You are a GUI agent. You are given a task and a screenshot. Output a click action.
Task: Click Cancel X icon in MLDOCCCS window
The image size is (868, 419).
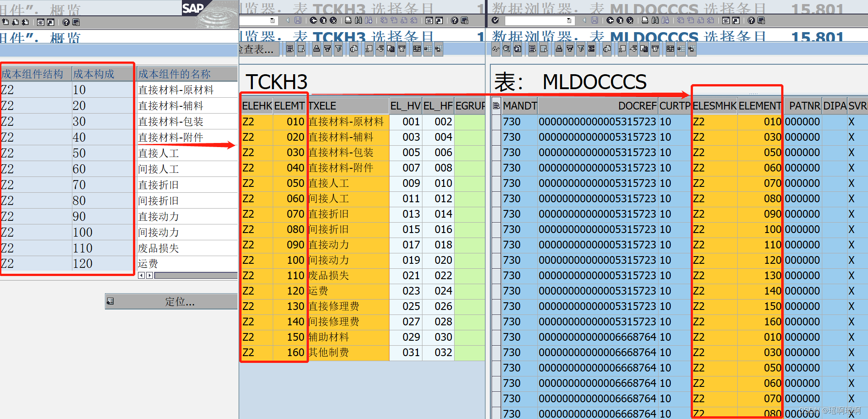(x=630, y=20)
